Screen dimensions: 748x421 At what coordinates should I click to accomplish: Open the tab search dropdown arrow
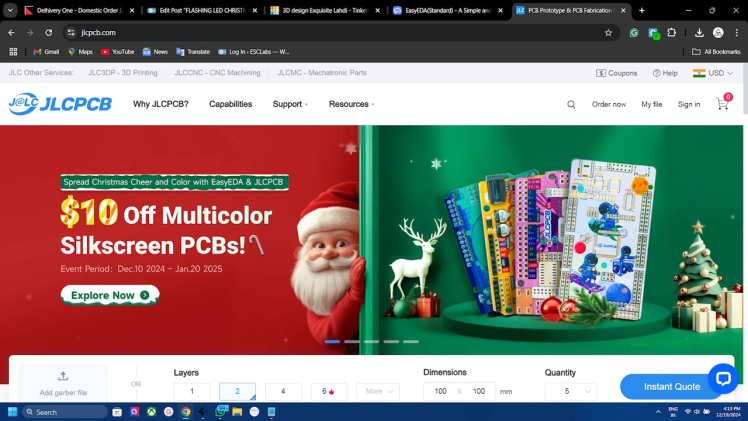tap(10, 10)
